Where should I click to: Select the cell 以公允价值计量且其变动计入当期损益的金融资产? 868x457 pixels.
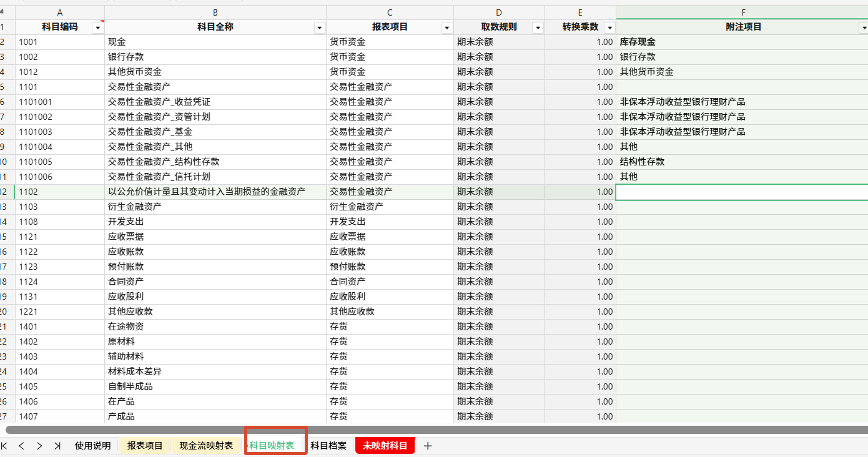pyautogui.click(x=215, y=192)
